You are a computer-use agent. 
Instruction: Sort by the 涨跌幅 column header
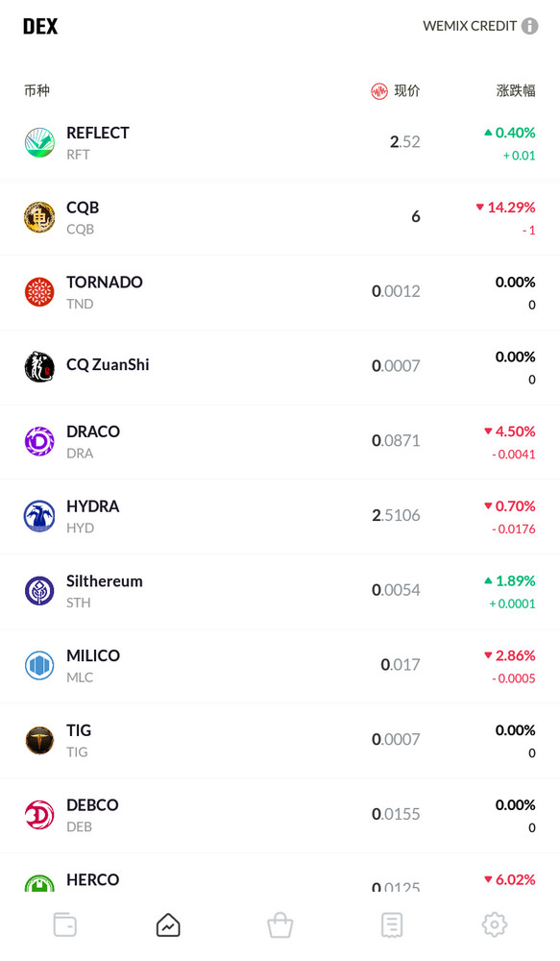[x=516, y=90]
